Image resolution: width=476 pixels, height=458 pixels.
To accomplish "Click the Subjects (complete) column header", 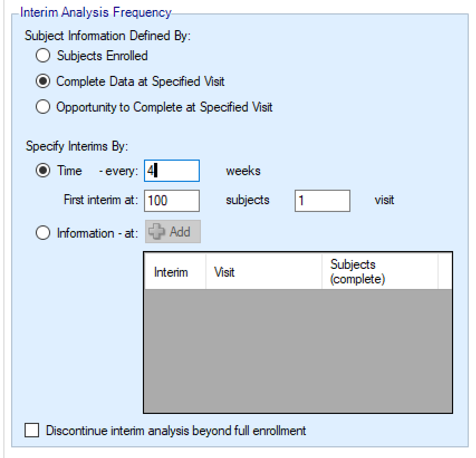I will pos(379,272).
